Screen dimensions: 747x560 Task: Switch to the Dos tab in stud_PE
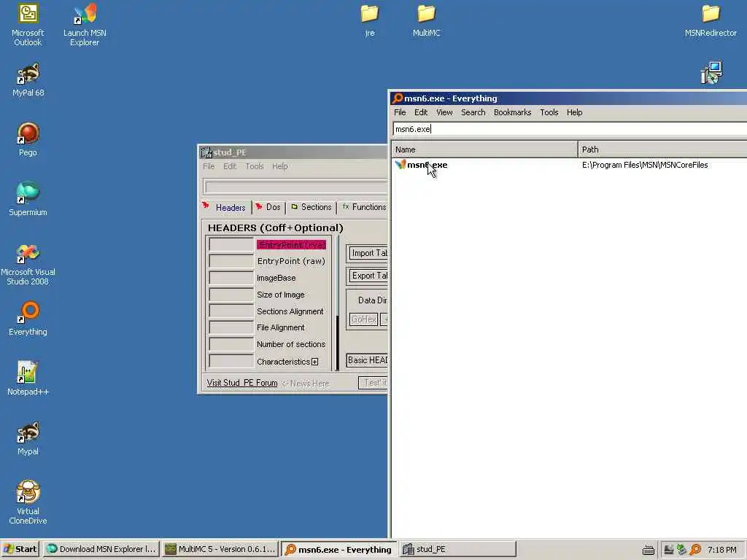click(x=268, y=207)
